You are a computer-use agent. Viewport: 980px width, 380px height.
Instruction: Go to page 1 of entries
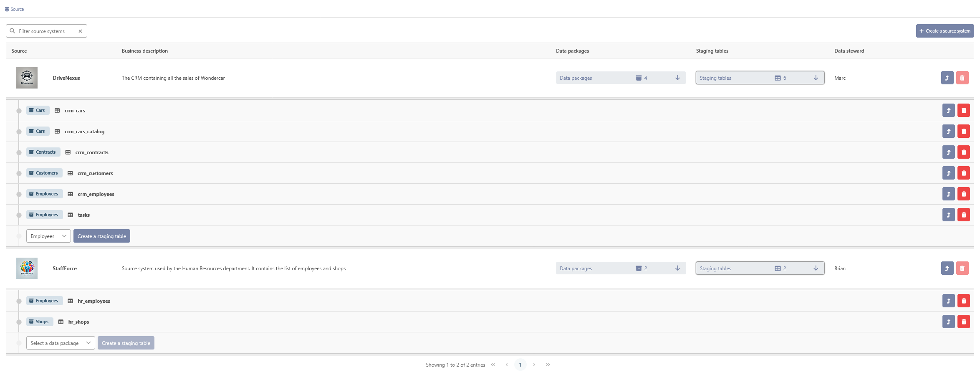[x=520, y=365]
